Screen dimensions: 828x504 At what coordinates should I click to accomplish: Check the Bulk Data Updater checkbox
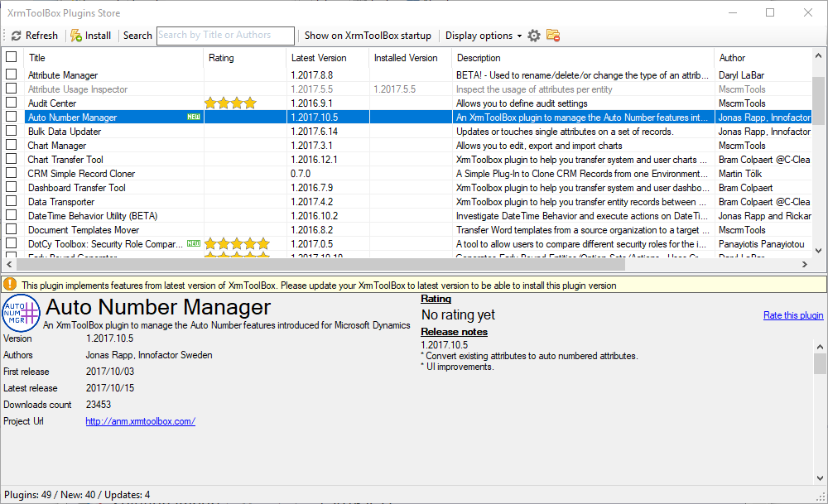click(x=11, y=131)
